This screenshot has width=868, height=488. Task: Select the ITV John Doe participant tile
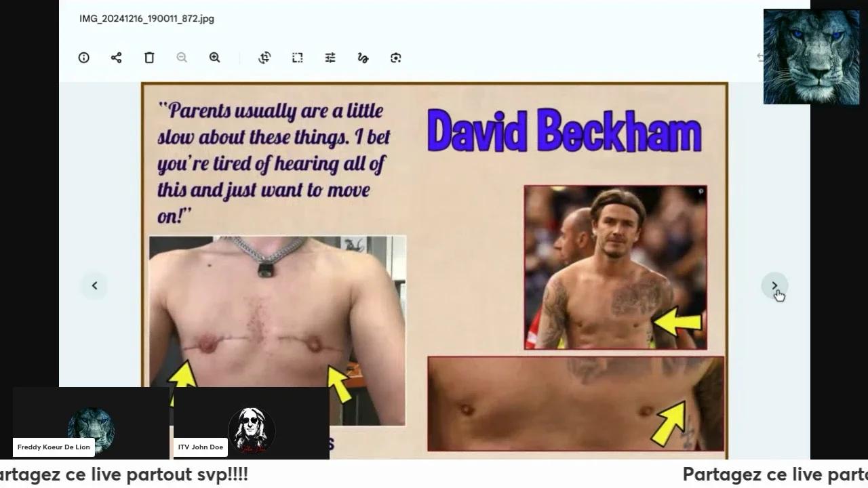(252, 423)
